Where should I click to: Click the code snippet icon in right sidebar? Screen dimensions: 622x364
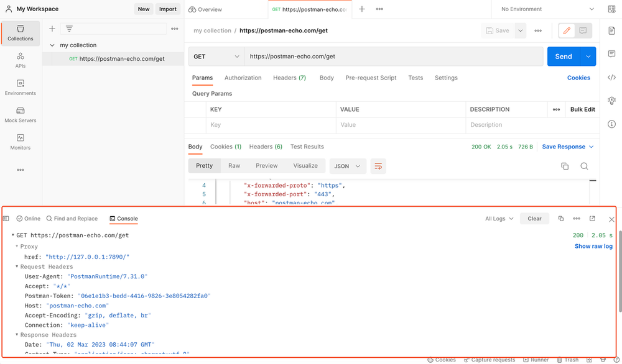(611, 78)
